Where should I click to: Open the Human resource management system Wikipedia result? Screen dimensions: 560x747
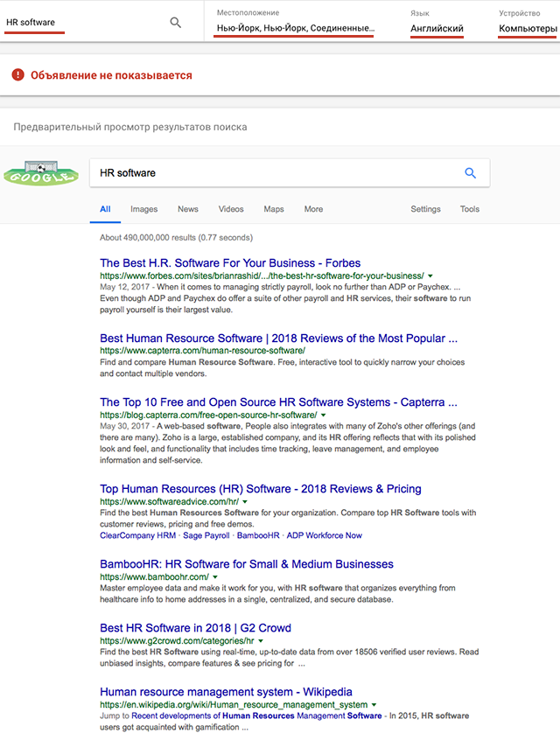[x=226, y=692]
